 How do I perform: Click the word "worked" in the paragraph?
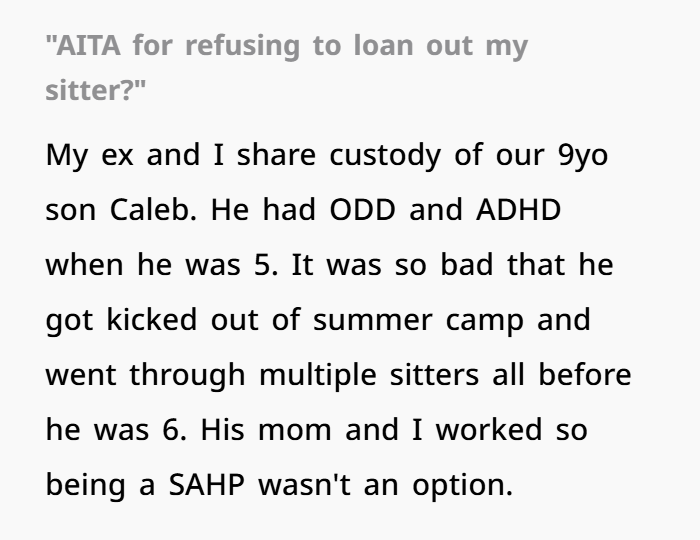pyautogui.click(x=489, y=430)
